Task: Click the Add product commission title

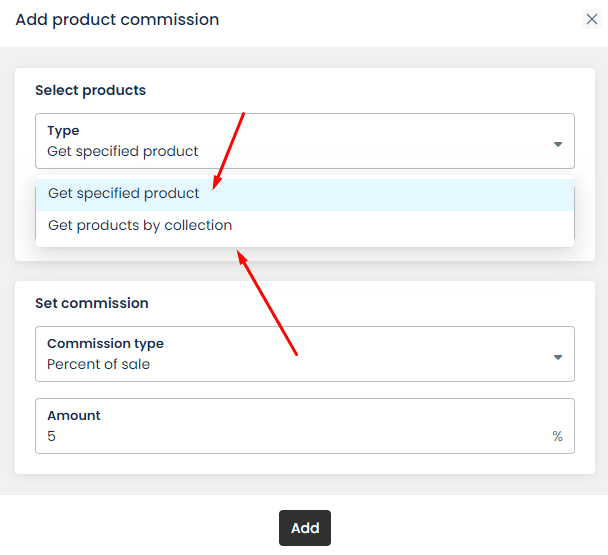Action: (117, 20)
